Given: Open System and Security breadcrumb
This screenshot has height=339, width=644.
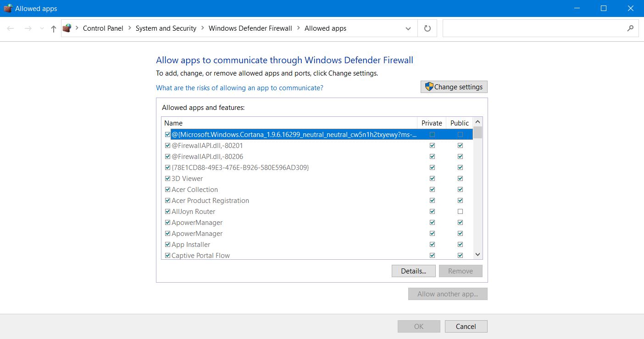Looking at the screenshot, I should 166,28.
